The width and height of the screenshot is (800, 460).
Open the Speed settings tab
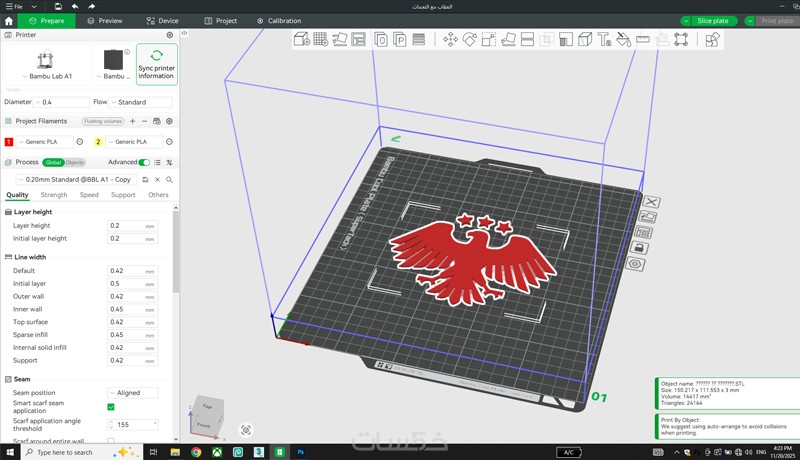point(89,195)
